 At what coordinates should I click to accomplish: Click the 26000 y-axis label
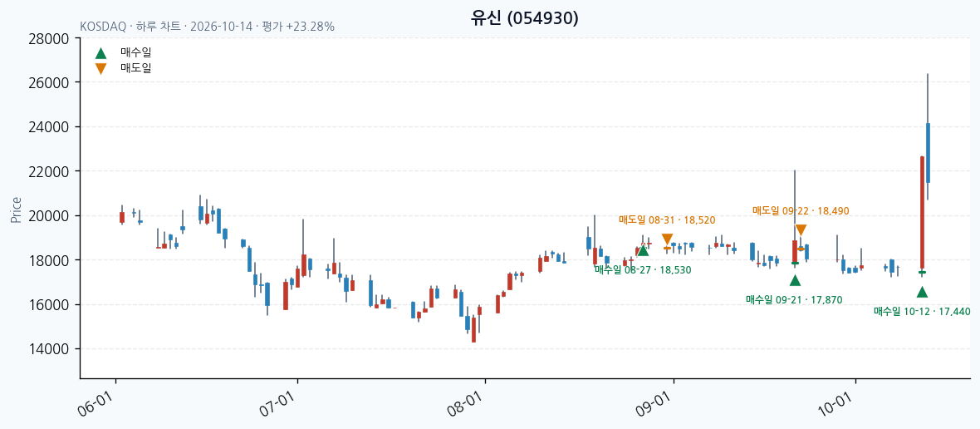49,82
